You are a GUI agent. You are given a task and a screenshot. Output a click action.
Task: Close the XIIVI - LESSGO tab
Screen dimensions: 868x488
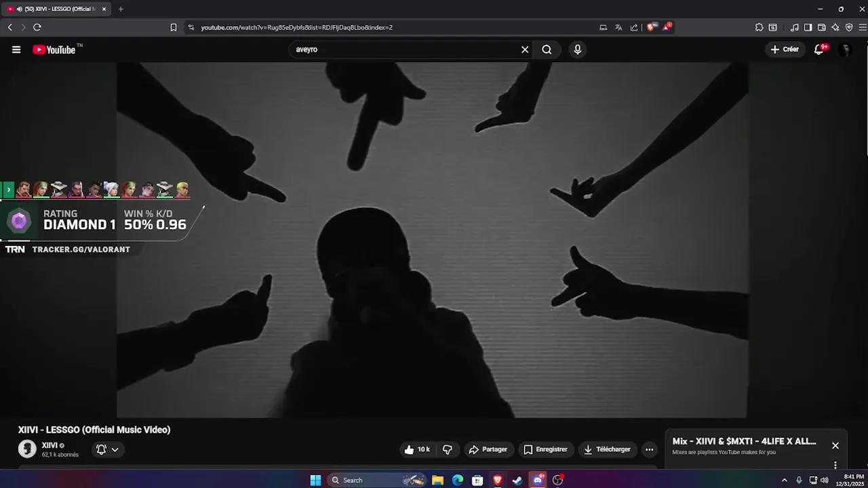pos(104,9)
